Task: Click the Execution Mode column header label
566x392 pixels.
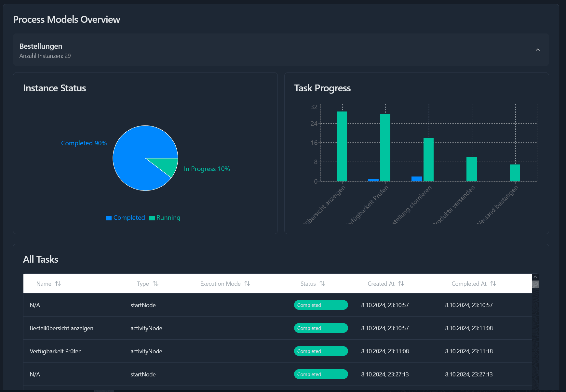Action: (x=220, y=284)
